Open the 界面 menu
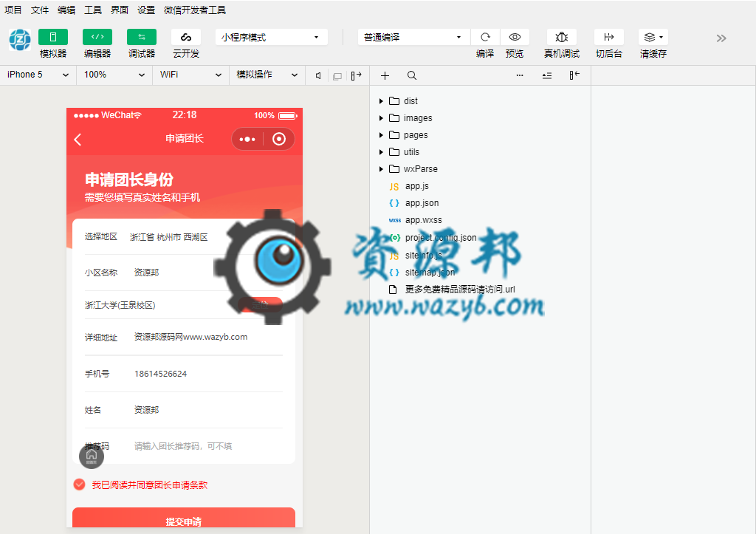756x534 pixels. pos(120,10)
